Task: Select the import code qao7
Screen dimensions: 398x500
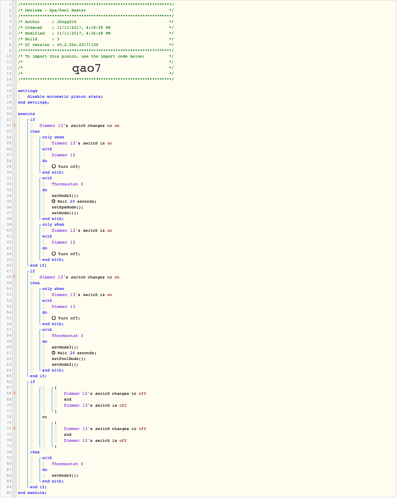Action: pos(86,68)
